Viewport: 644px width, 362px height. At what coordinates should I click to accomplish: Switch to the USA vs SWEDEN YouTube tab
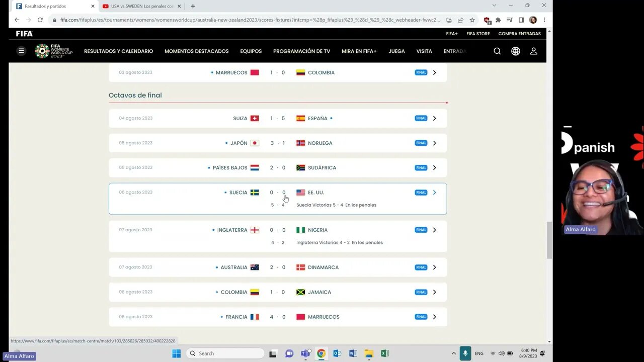141,6
